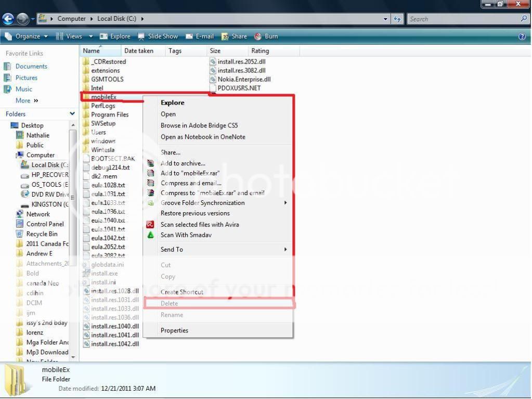Sort by the Date taken column header
The image size is (532, 399).
[143, 51]
